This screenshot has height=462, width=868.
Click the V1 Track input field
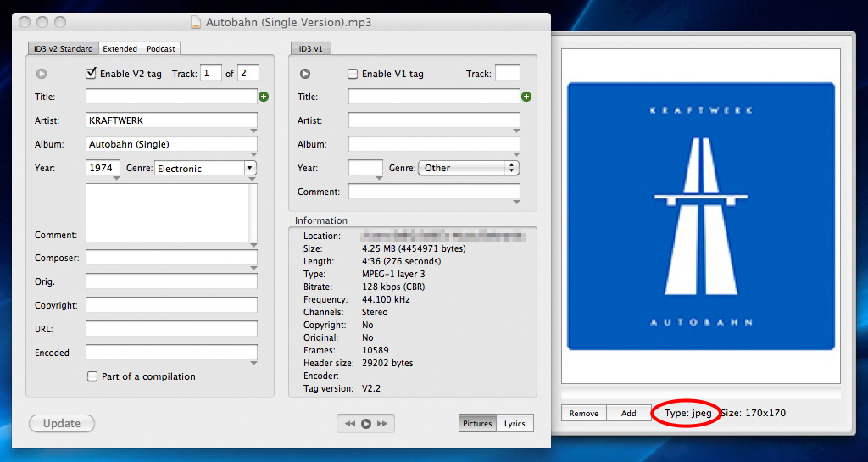(x=508, y=73)
